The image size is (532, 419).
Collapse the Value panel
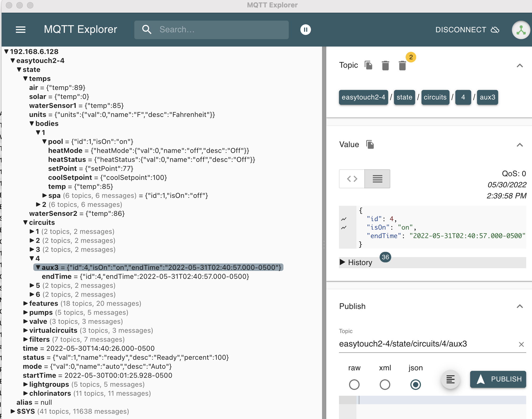(520, 145)
